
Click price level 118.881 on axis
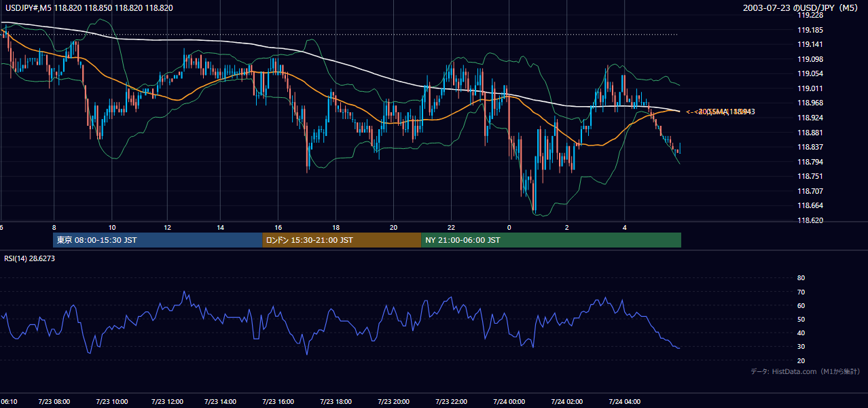810,133
